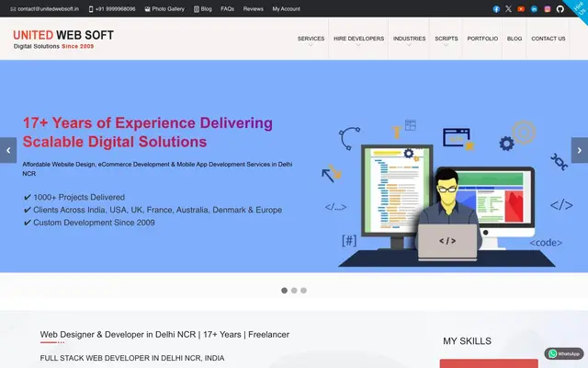
Task: Advance to next slide with right arrow
Action: [580, 150]
